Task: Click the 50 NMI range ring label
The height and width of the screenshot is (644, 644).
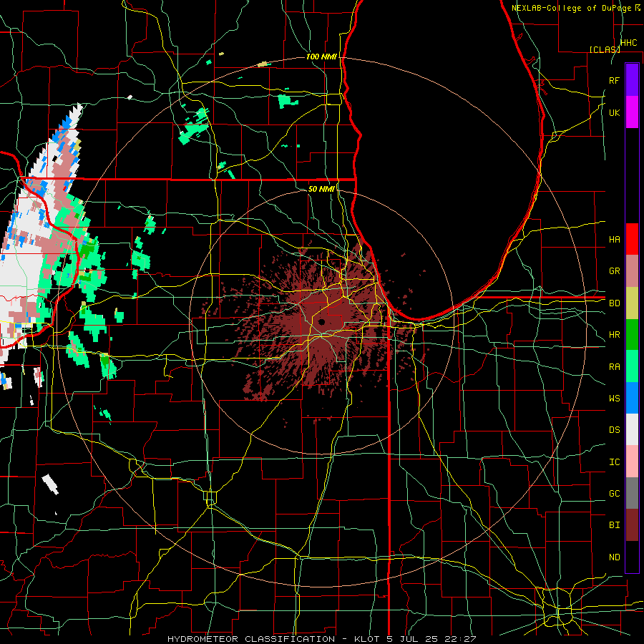Action: pyautogui.click(x=321, y=189)
